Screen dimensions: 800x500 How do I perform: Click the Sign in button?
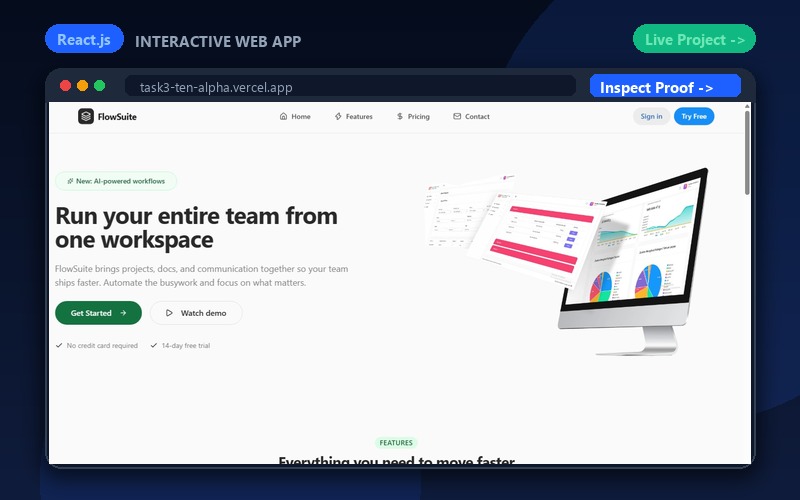coord(652,116)
